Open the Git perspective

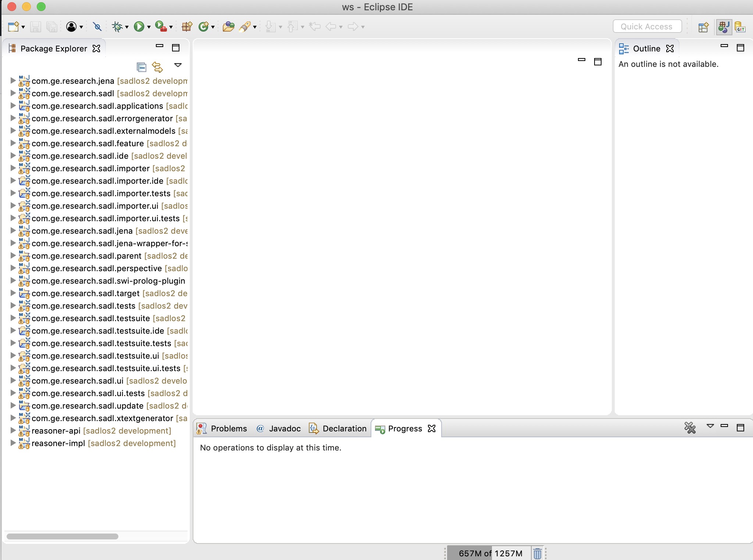coord(740,27)
